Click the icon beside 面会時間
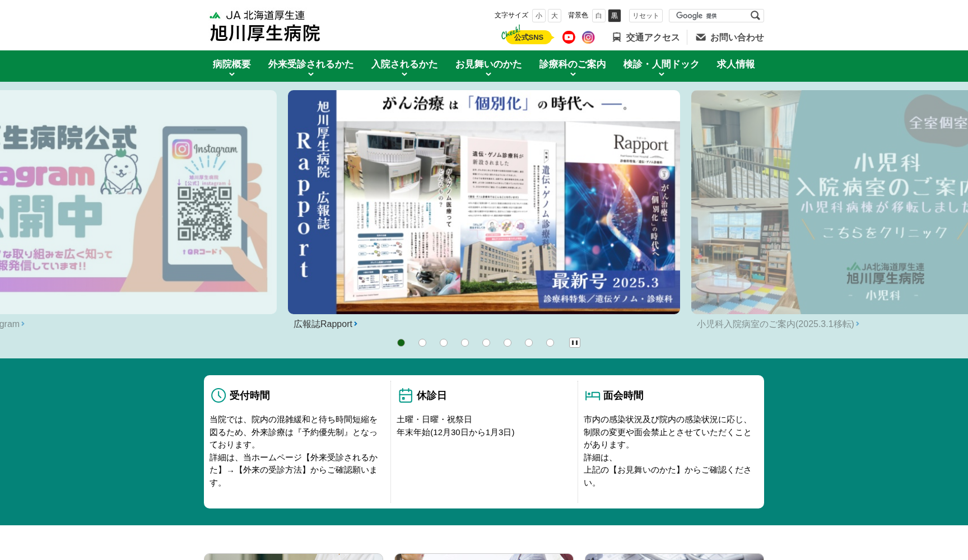The height and width of the screenshot is (560, 968). pyautogui.click(x=592, y=395)
